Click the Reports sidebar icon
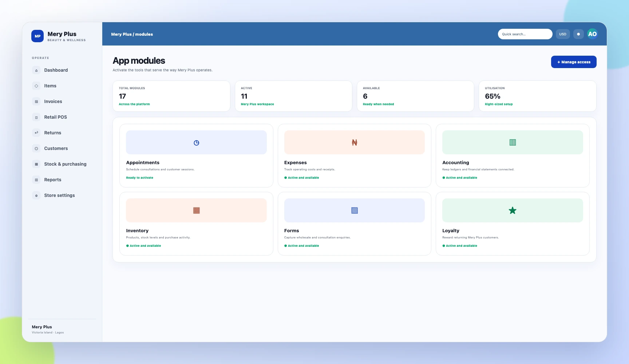This screenshot has width=629, height=364. (36, 180)
